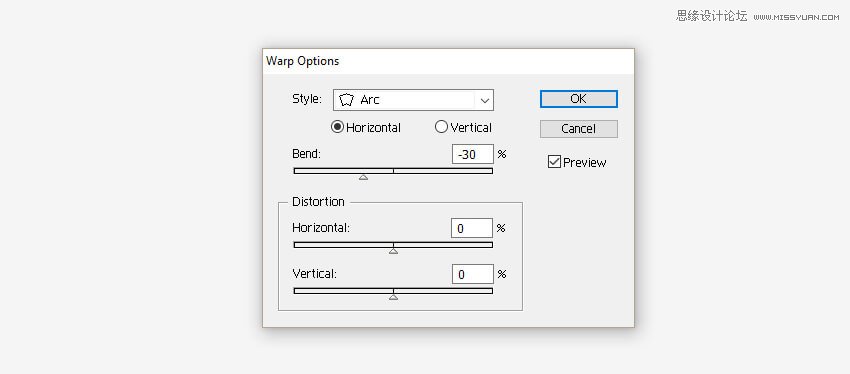This screenshot has height=374, width=850.
Task: Select the Horizontal radio button
Action: (x=337, y=127)
